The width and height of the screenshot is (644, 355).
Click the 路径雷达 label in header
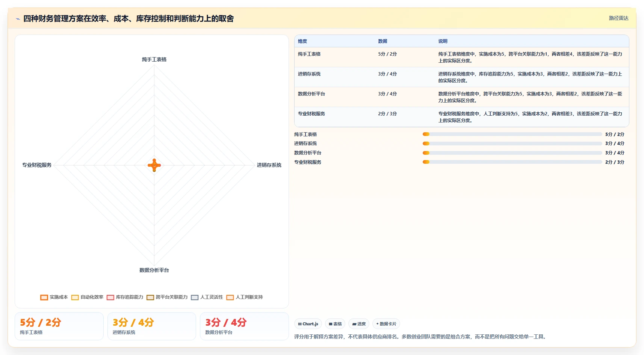coord(618,18)
